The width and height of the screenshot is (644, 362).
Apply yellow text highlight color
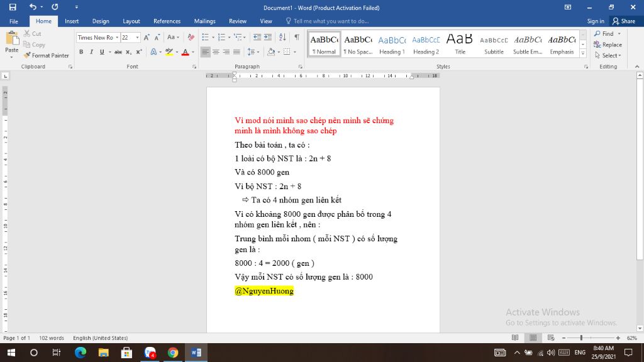coord(169,52)
